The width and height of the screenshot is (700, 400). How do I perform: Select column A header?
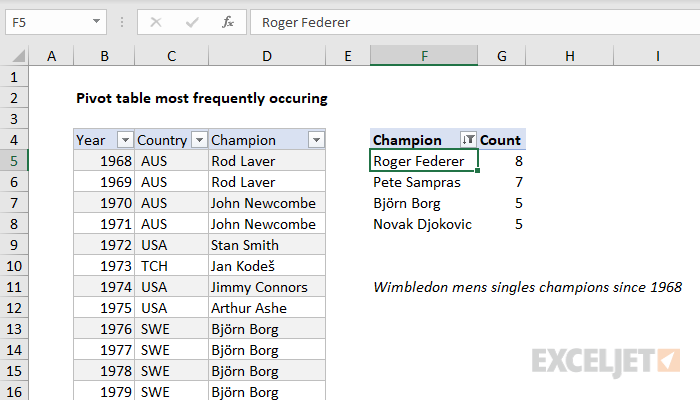[51, 56]
